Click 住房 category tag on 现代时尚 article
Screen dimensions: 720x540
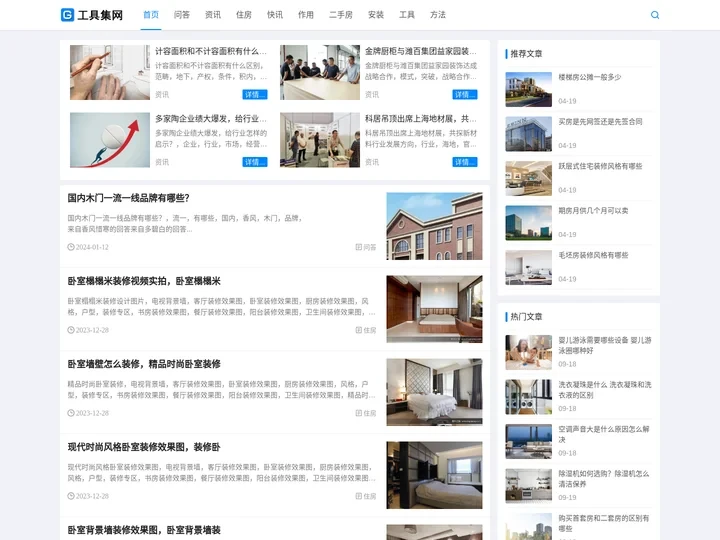366,496
